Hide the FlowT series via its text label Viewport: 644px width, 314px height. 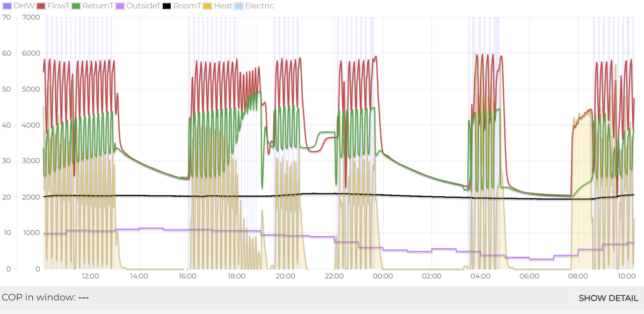click(x=58, y=6)
